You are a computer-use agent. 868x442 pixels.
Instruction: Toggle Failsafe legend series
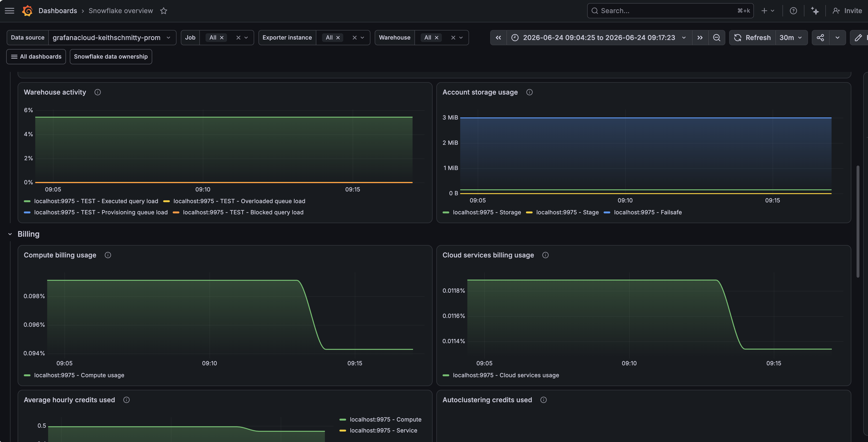[648, 212]
